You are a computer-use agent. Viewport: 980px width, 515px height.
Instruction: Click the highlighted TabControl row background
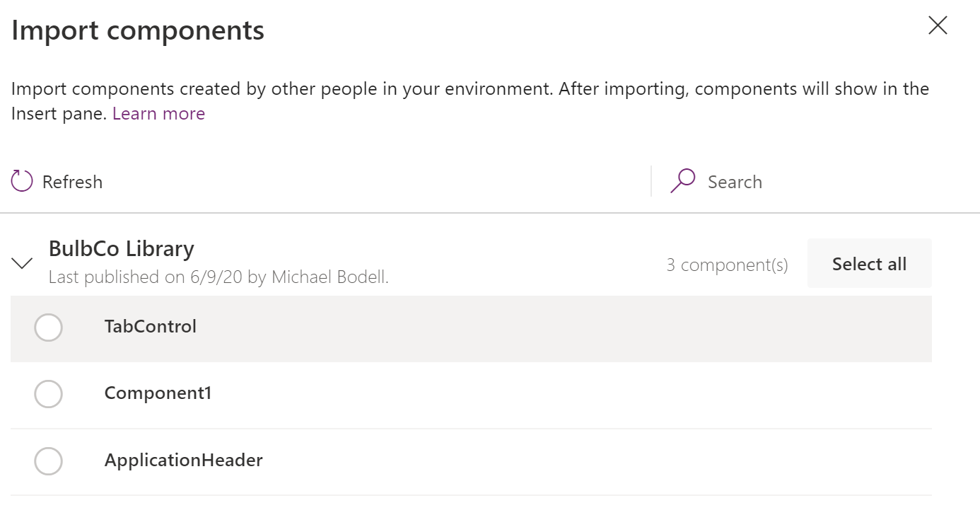[x=471, y=329]
